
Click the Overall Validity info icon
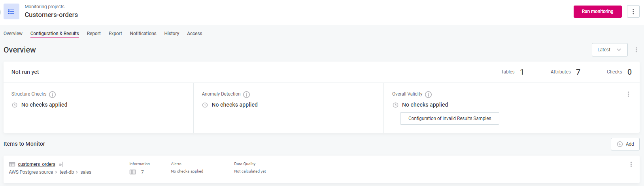428,94
